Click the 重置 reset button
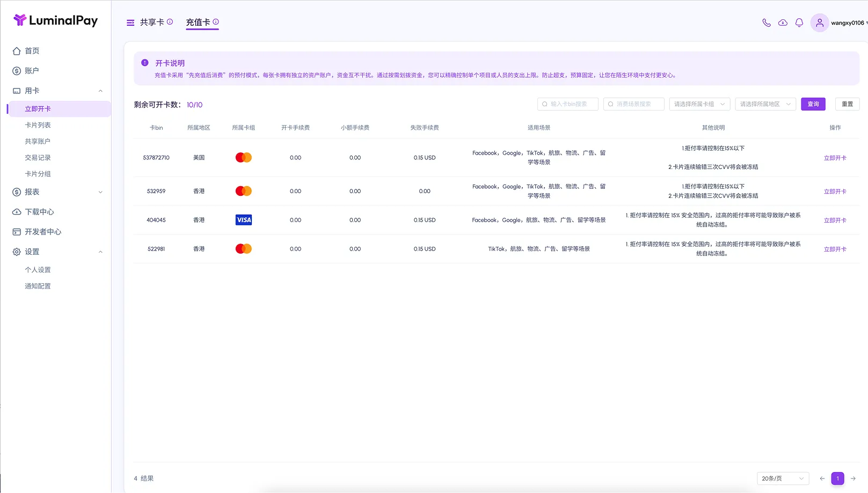The image size is (868, 493). (x=848, y=104)
